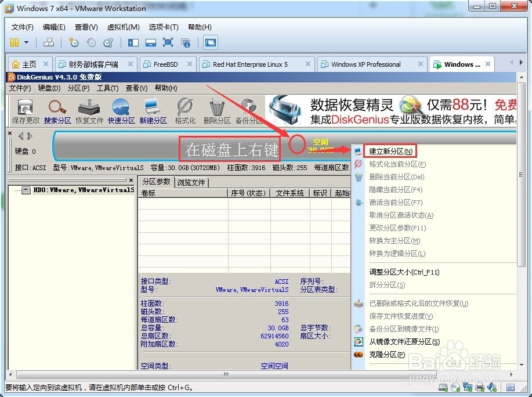The image size is (532, 397).
Task: Click the VMware pause/suspend toolbar icon
Action: [x=15, y=42]
